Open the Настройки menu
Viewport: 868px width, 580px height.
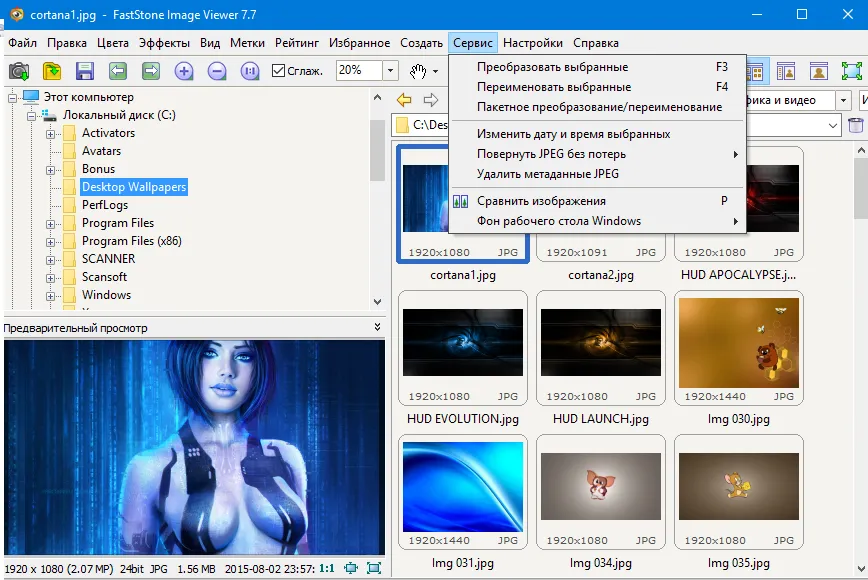[x=533, y=43]
